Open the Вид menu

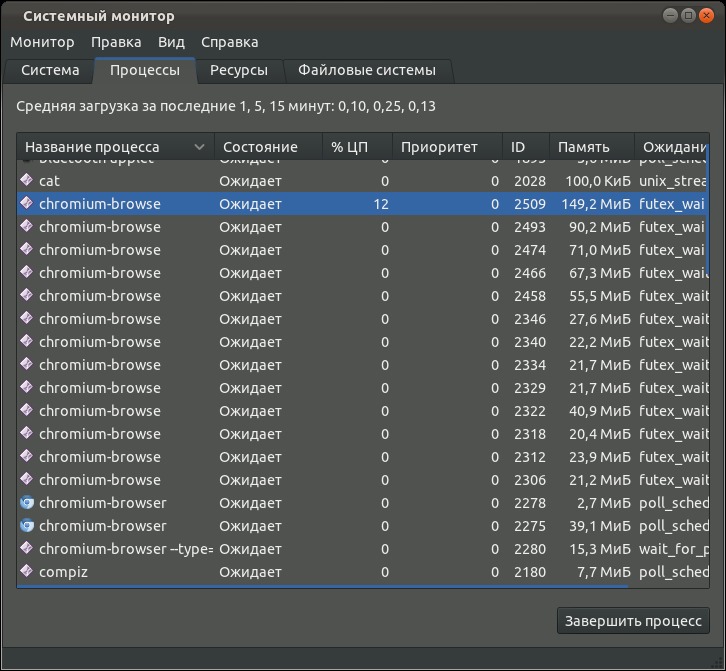(171, 42)
